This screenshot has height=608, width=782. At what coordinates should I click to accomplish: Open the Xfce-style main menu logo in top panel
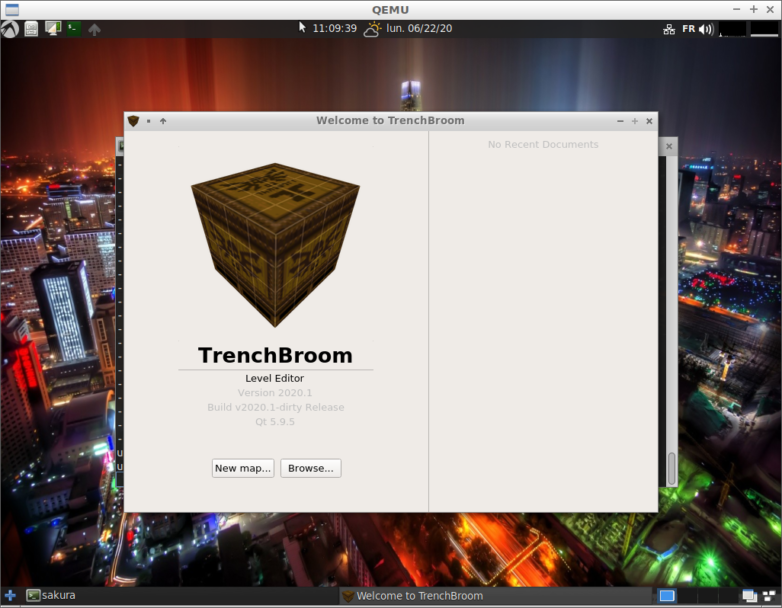coord(9,29)
